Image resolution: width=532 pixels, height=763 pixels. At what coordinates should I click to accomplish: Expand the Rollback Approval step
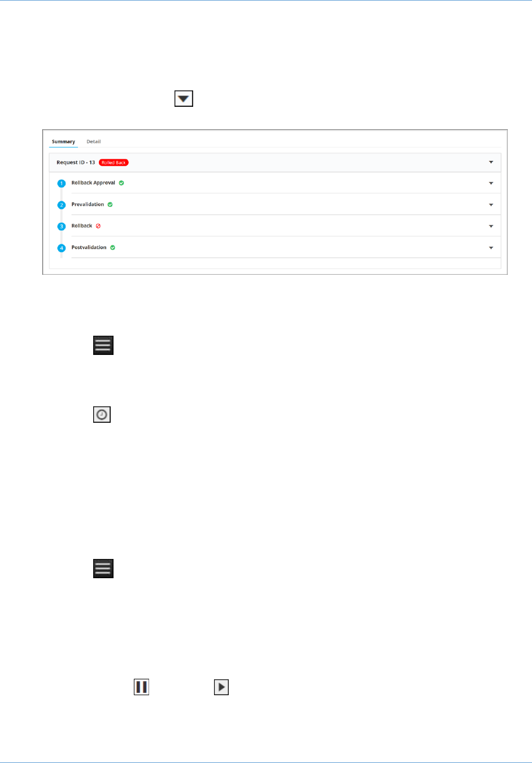(x=491, y=183)
